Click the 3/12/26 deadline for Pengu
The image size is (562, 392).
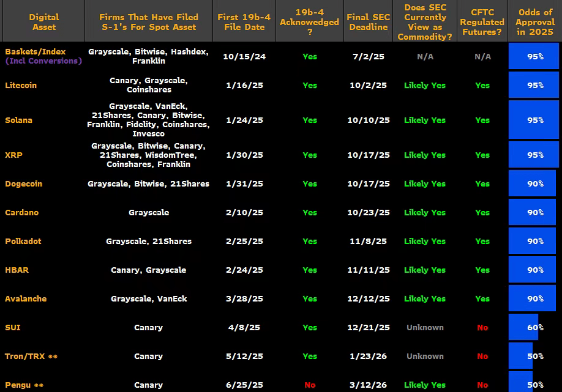click(368, 385)
